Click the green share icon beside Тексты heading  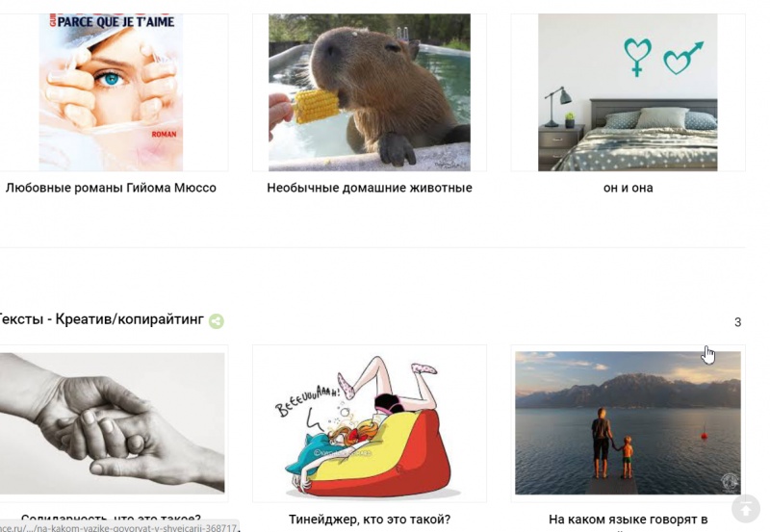click(x=217, y=321)
